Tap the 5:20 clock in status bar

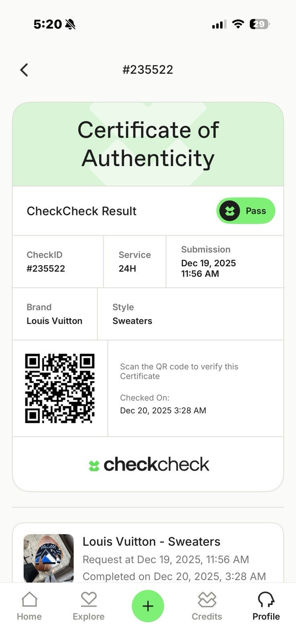[x=47, y=25]
